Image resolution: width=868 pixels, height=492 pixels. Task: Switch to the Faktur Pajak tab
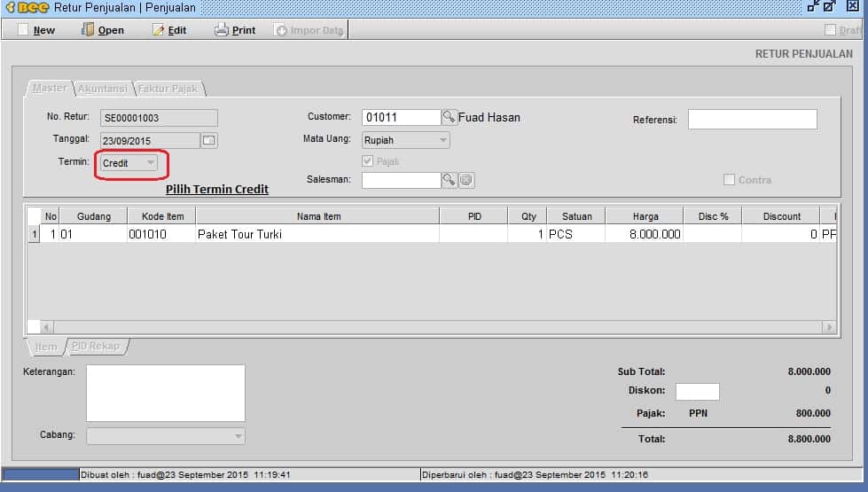[168, 89]
